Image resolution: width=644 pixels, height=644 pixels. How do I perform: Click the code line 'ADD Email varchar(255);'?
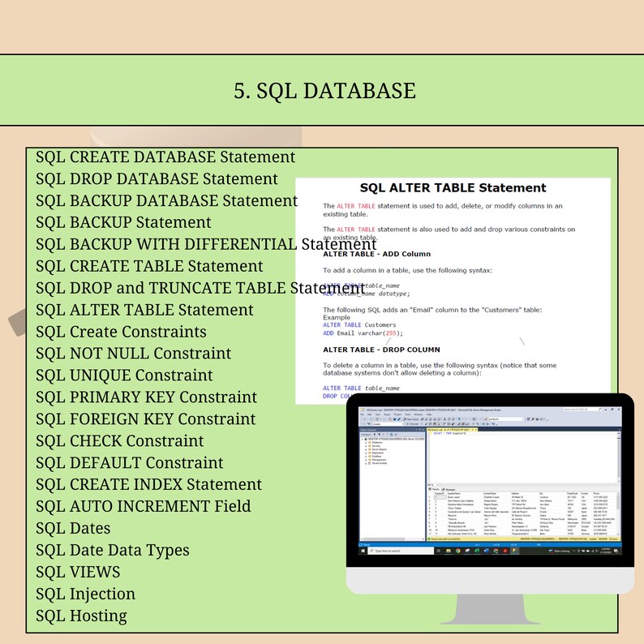pos(363,333)
